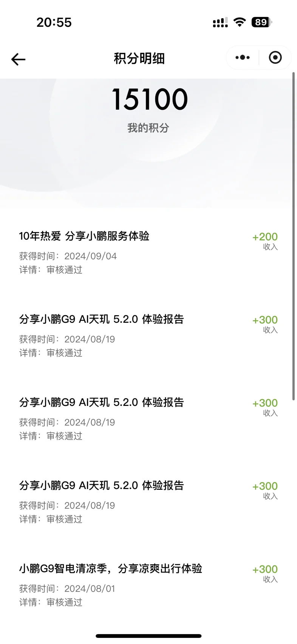297x644 pixels.
Task: Tap the bottom home indicator bar
Action: [x=148, y=636]
